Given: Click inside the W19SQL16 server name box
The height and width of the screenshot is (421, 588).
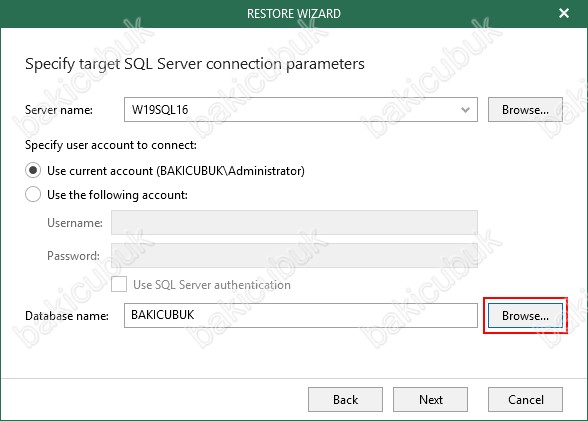Looking at the screenshot, I should pos(300,109).
